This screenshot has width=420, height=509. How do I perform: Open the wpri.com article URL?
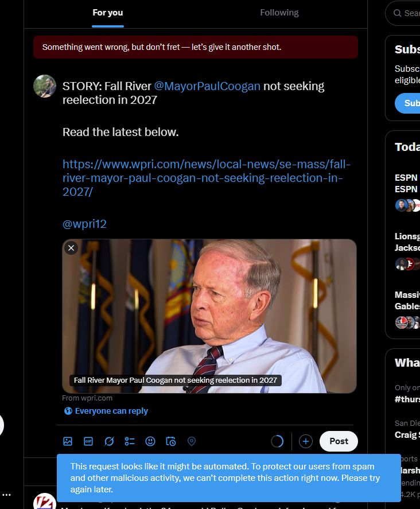tap(207, 178)
